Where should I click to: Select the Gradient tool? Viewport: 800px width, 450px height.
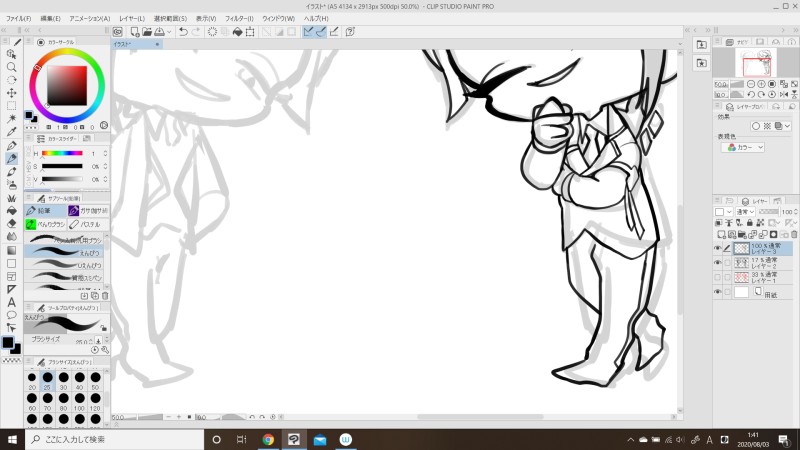(11, 250)
